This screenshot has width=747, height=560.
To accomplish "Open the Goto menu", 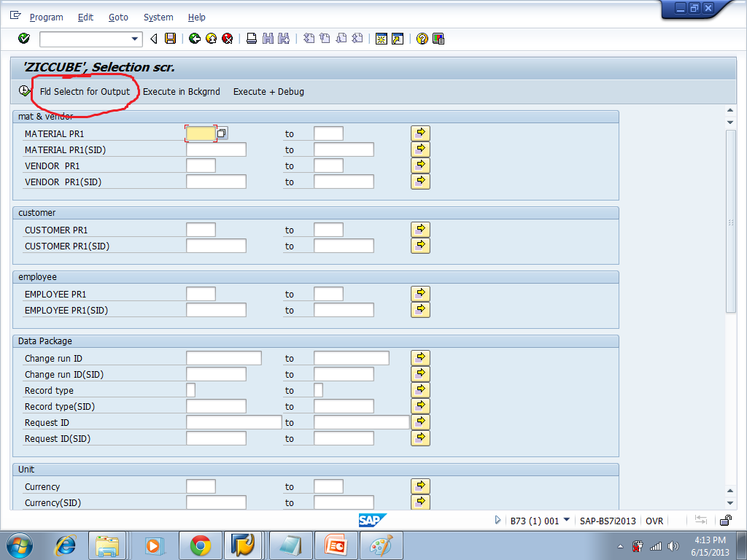I will click(x=118, y=17).
